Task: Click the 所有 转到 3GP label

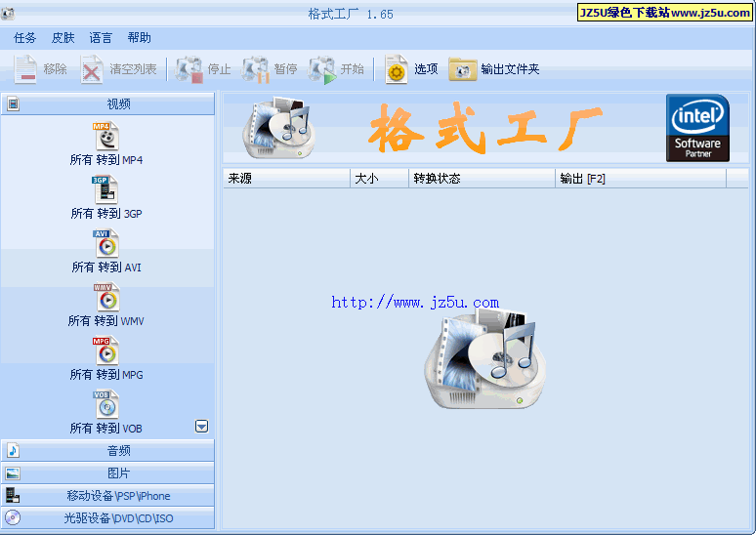Action: pos(106,214)
